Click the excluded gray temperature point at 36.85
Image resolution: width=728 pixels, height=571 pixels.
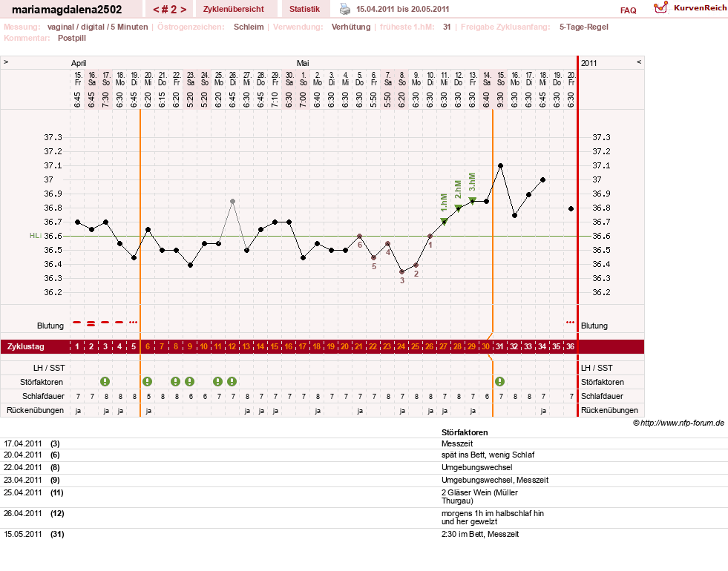pos(232,201)
